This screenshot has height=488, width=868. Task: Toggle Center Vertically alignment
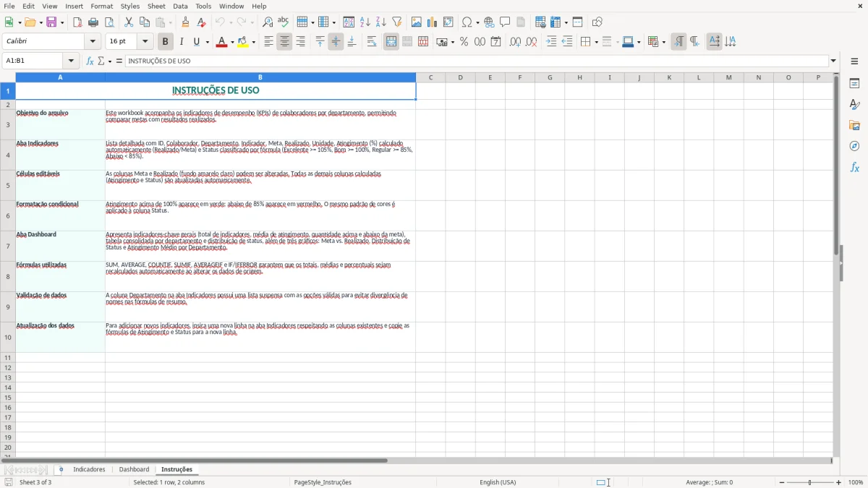point(336,42)
